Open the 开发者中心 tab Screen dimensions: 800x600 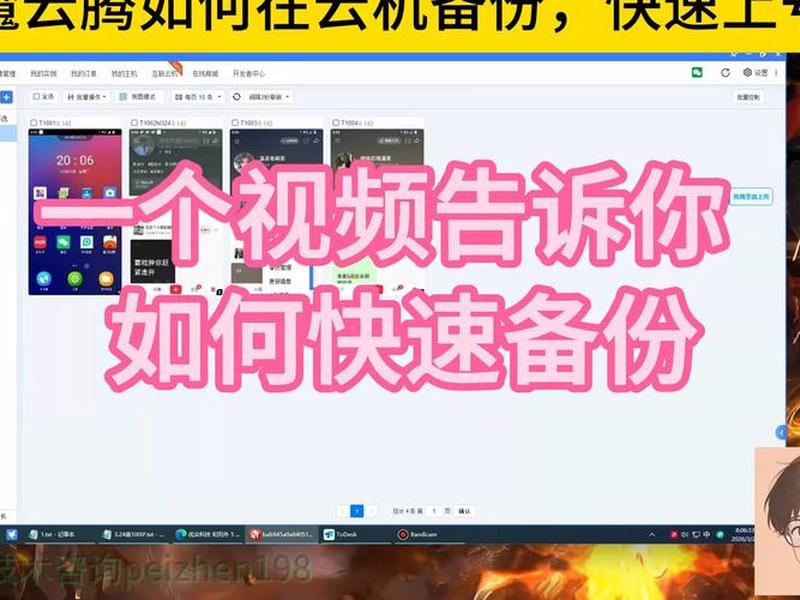pyautogui.click(x=249, y=73)
